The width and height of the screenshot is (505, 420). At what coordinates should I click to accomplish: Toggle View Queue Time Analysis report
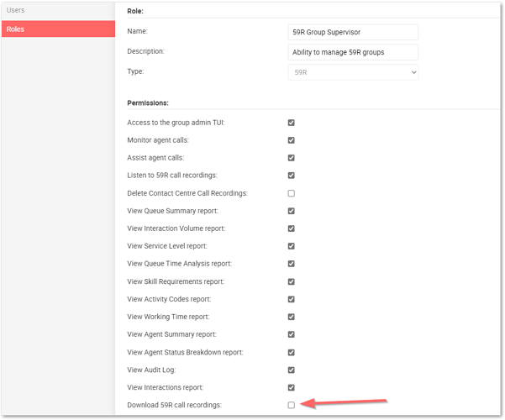pyautogui.click(x=292, y=264)
